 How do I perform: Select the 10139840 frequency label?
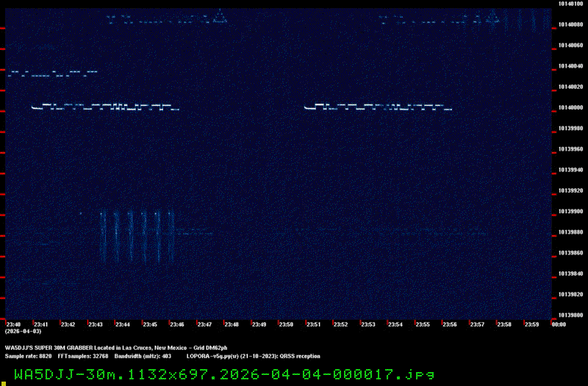(570, 274)
